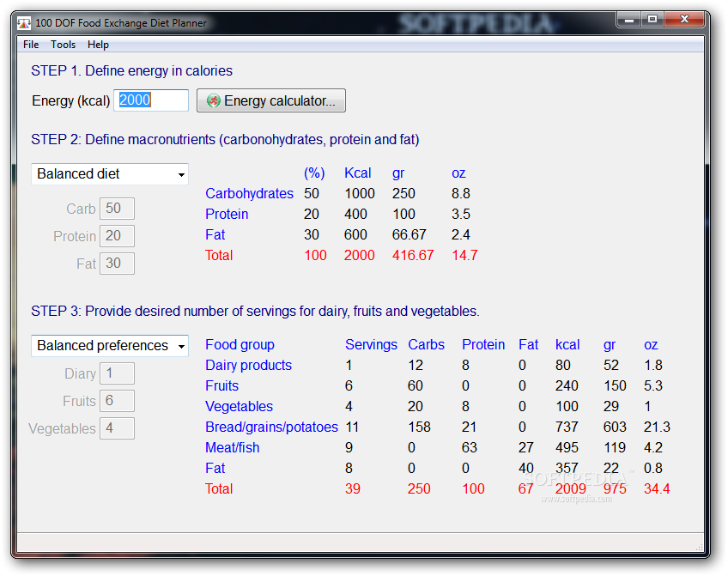Click the Vegetables row in food group table
Image resolution: width=728 pixels, height=576 pixels.
coord(240,407)
